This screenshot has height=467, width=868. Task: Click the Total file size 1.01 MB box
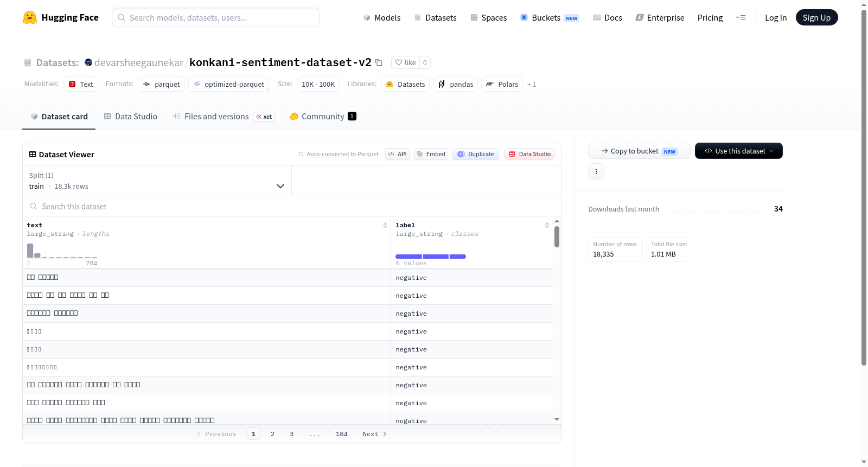point(669,250)
